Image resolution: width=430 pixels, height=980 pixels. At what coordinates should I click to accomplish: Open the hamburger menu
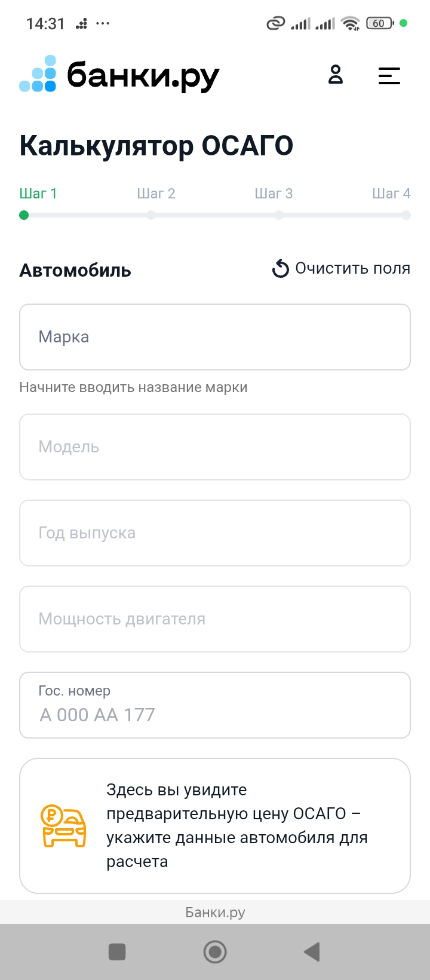[389, 75]
